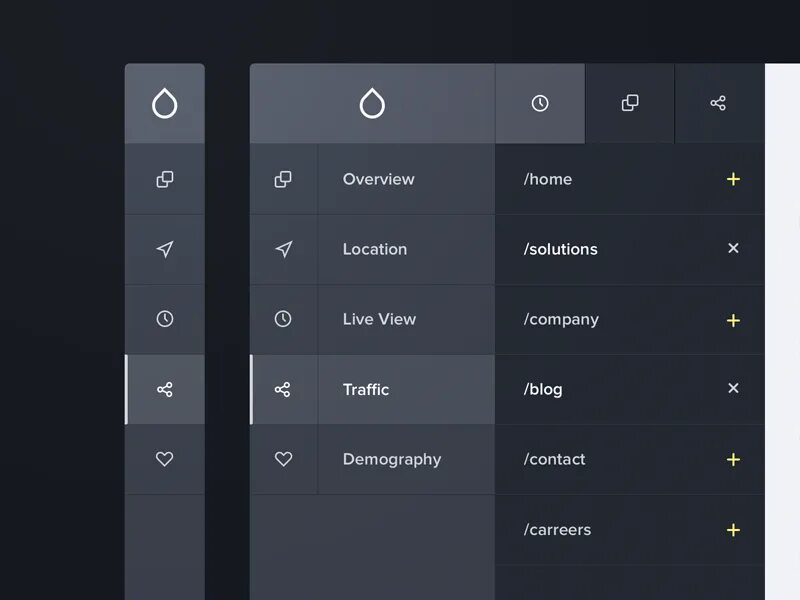The image size is (800, 600).
Task: Click the /company page entry
Action: (x=630, y=319)
